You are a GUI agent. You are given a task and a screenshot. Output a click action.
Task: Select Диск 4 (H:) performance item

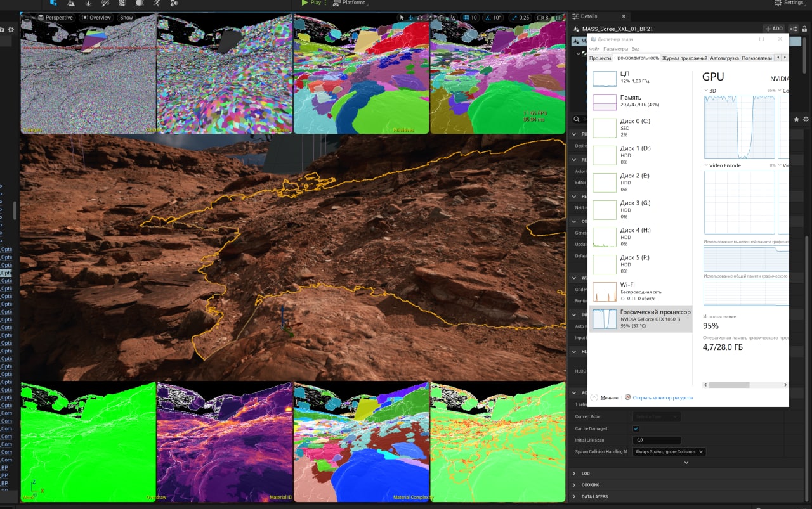point(641,237)
